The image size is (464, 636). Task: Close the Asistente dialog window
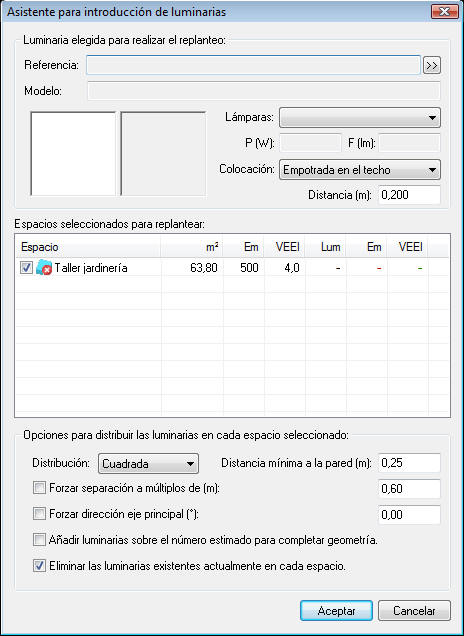pyautogui.click(x=445, y=12)
